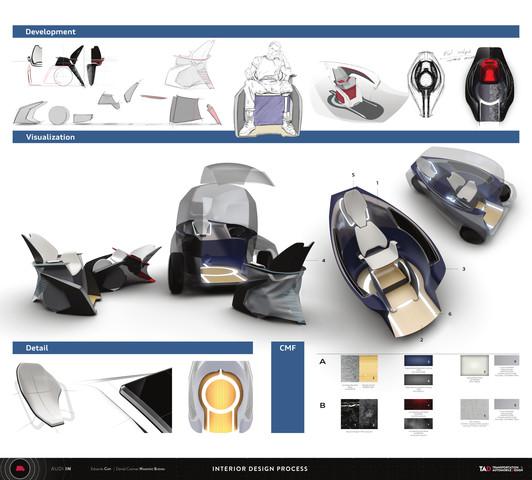Click the red circular logo in footer
Screen dimensions: 532x480
[x=17, y=469]
